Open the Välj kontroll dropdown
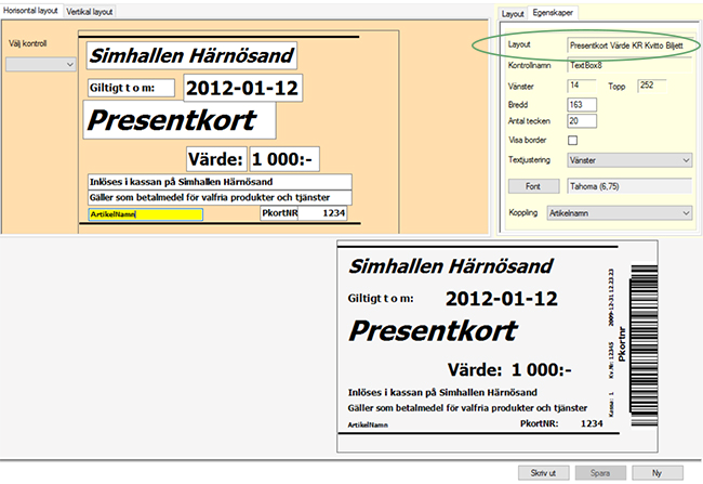The height and width of the screenshot is (484, 703). pos(40,65)
